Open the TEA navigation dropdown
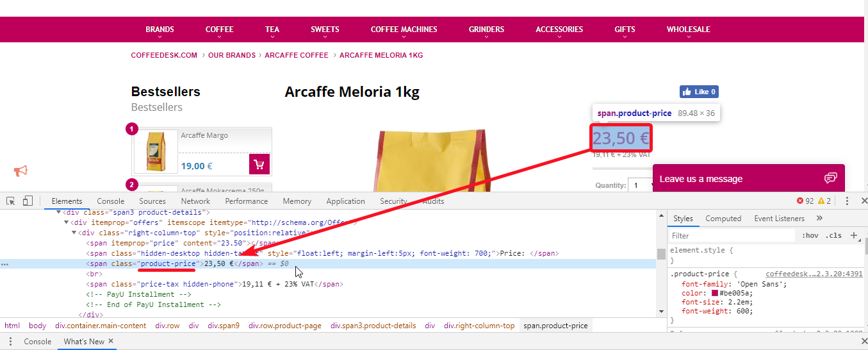Screen dimensions: 868x350 [272, 29]
